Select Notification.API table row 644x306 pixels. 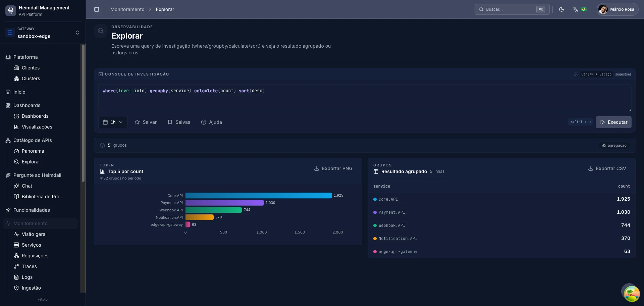(x=502, y=239)
